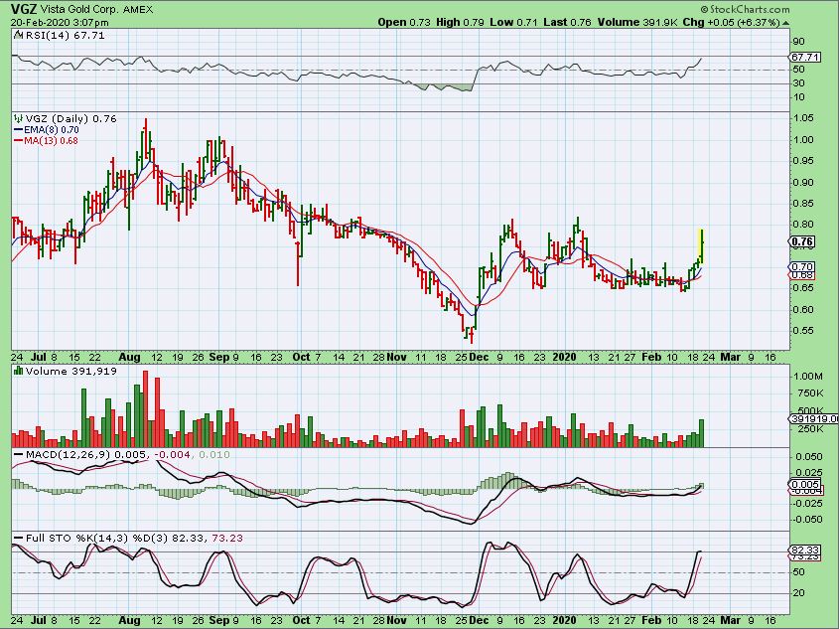Click the small triangle after Chg value
Viewport: 840px width, 629px height.
[786, 23]
